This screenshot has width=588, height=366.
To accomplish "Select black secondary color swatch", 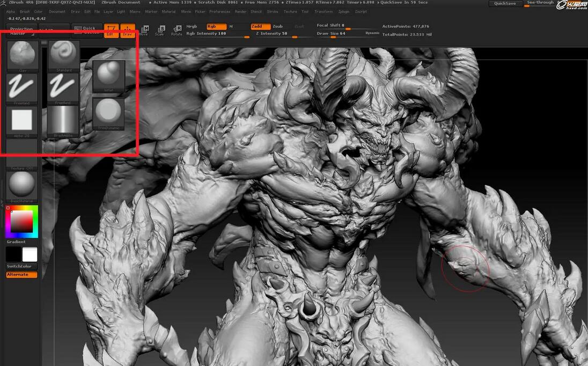I will point(13,254).
